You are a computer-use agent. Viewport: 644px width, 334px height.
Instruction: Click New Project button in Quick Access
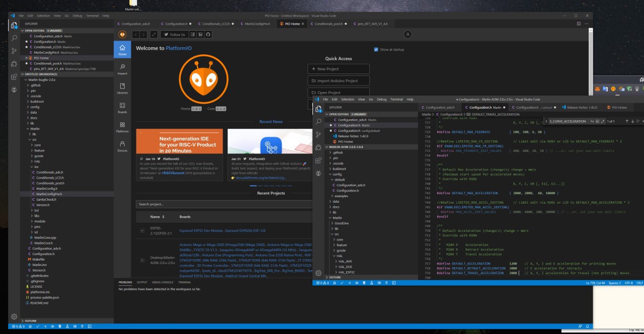click(x=339, y=69)
